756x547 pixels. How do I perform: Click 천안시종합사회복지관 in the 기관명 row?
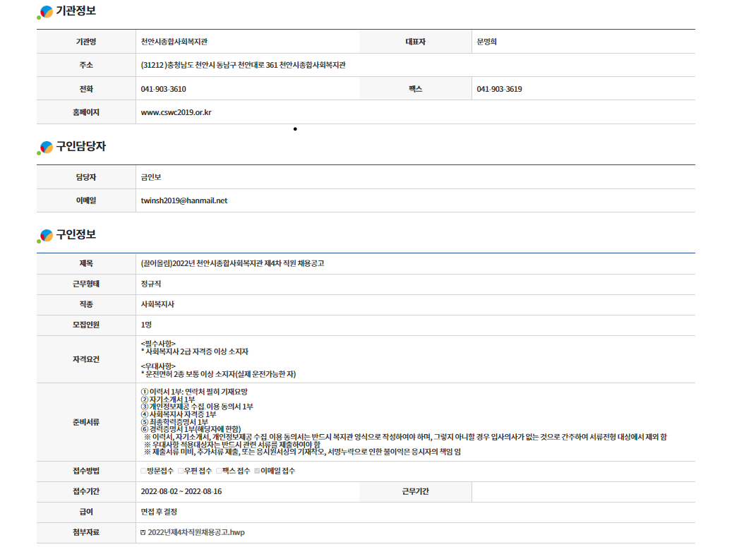point(174,42)
